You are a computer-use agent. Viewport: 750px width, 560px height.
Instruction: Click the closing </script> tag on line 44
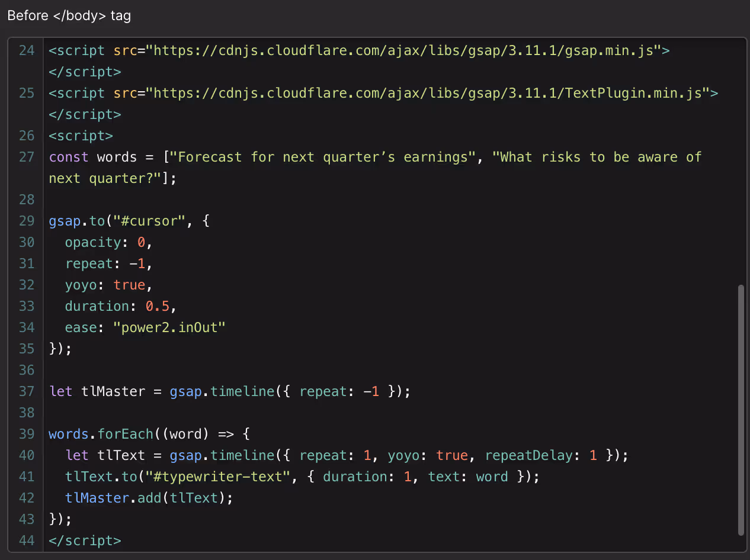coord(85,540)
